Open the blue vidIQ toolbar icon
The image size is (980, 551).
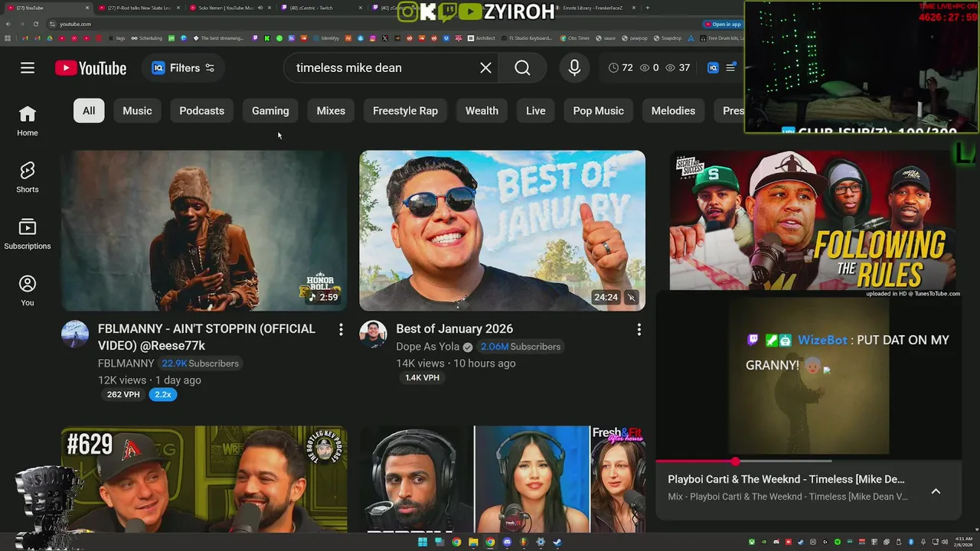[713, 68]
